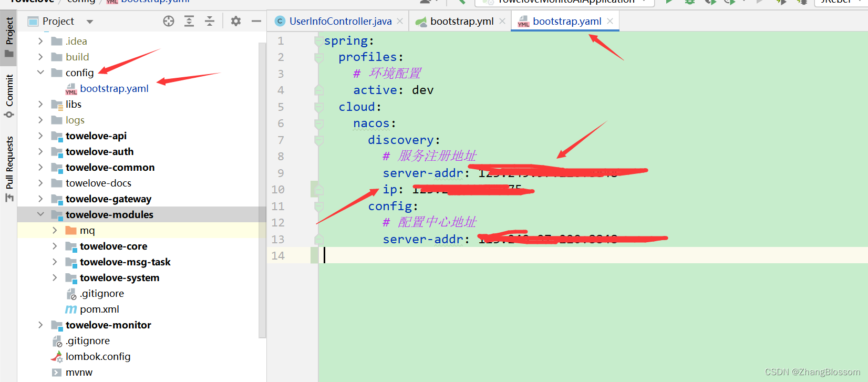Screen dimensions: 868x382
Task: Expand the libs folder
Action: [x=40, y=104]
